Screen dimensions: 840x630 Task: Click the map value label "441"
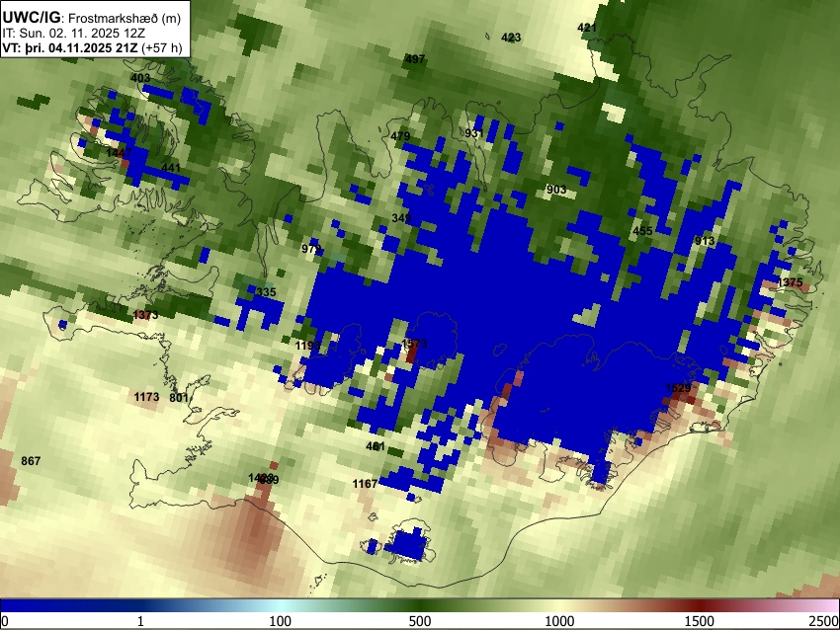coord(171,168)
